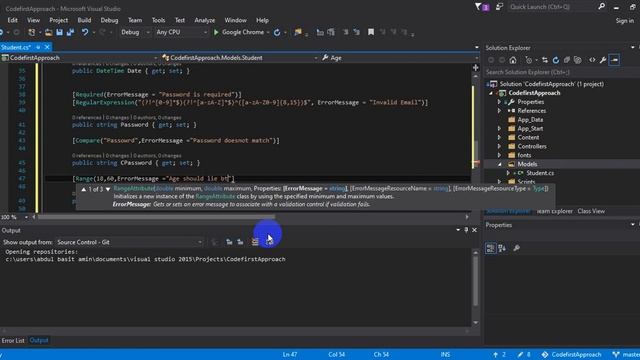Open the Tools menu
This screenshot has height=360, width=640.
158,20
